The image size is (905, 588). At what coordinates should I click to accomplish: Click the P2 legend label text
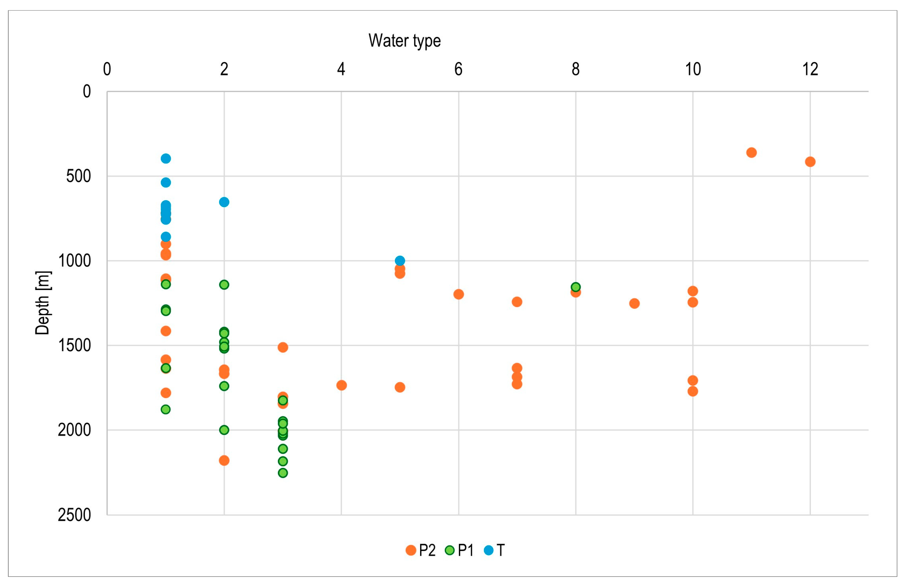coord(427,550)
